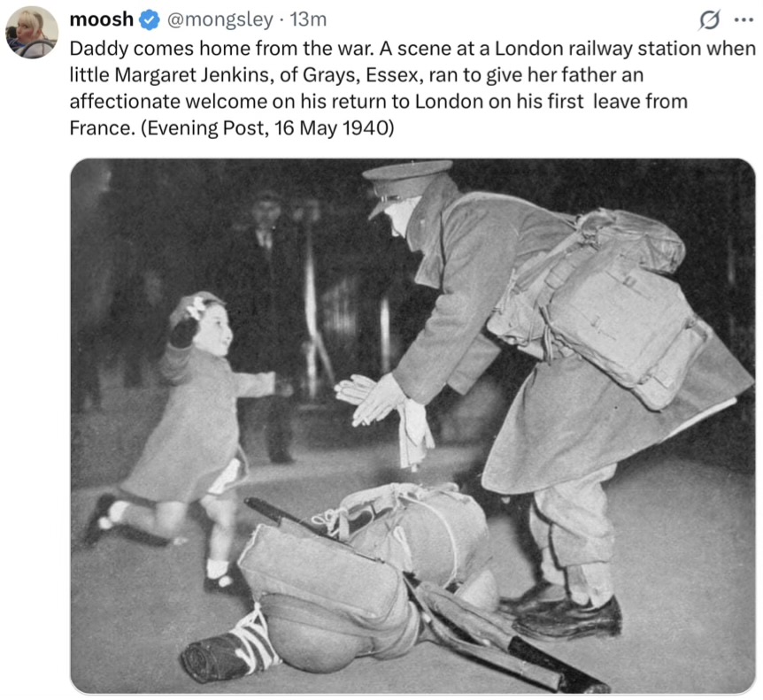Viewport: 763px width, 700px height.
Task: Click the blue verified badge
Action: coord(150,20)
